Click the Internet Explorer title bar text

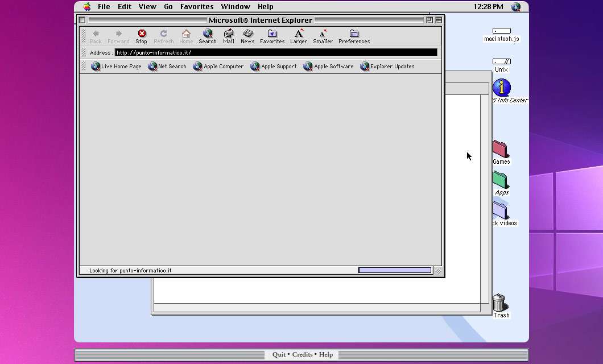click(x=261, y=20)
